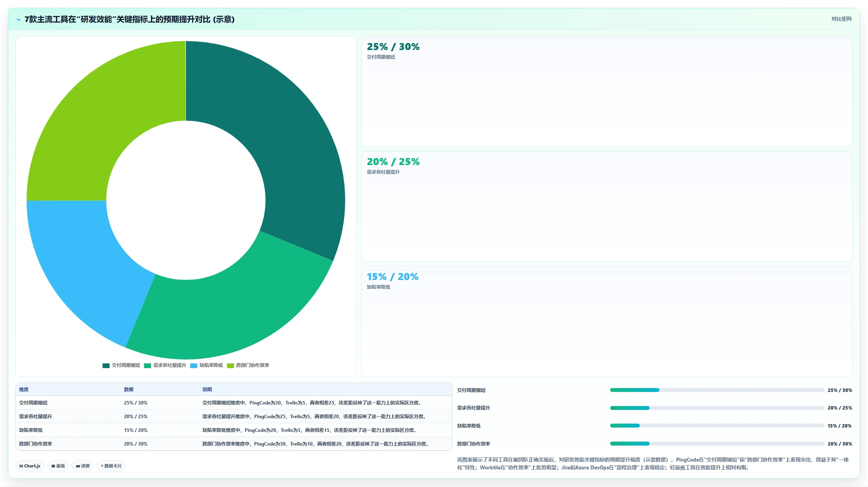Click the description mentioning Trello为10
This screenshot has height=487, width=868.
[315, 444]
